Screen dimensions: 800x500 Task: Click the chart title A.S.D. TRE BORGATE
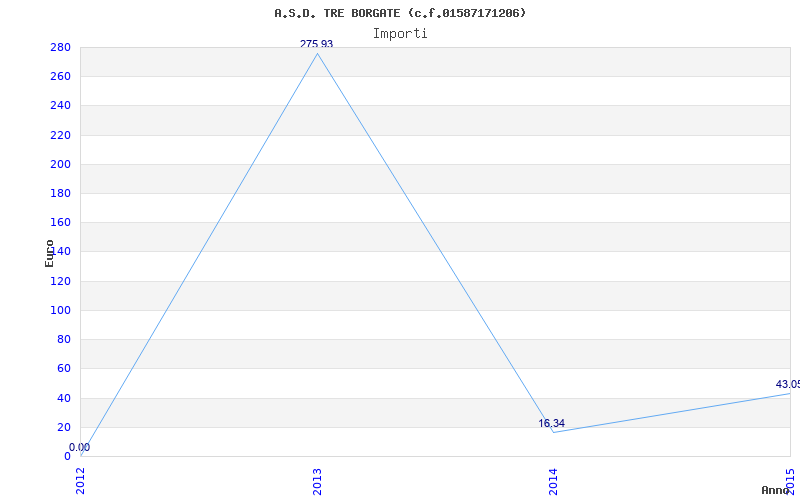click(x=400, y=13)
